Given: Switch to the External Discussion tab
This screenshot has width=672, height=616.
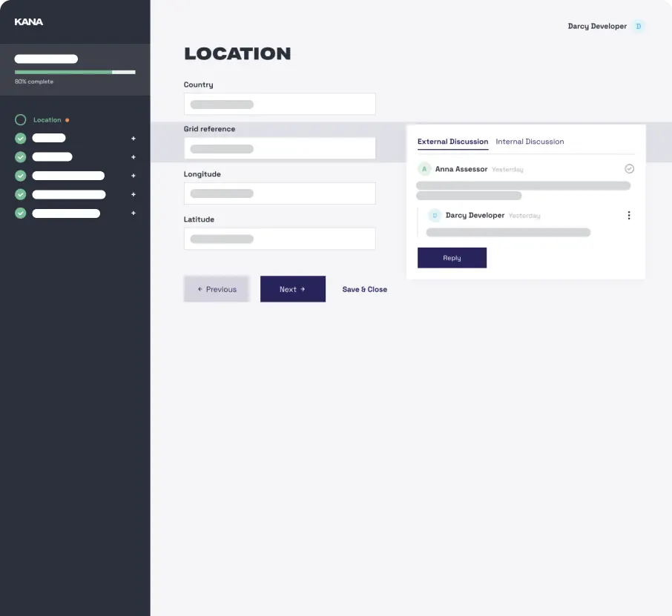Looking at the screenshot, I should 453,142.
